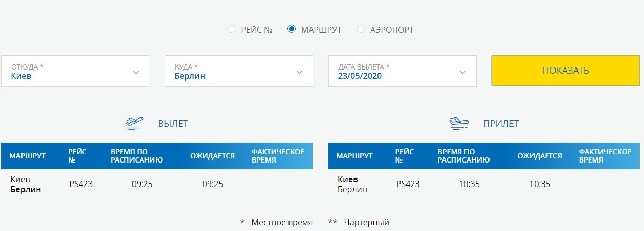
Task: Click flight PS423 in the departures table
Action: (x=81, y=184)
